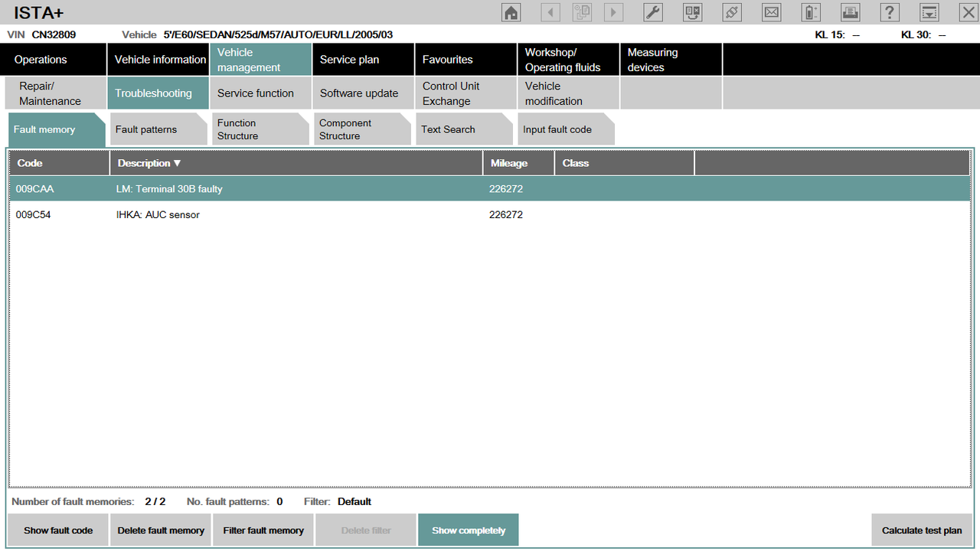Screen dimensions: 980x551
Task: Click the Filter fault memory button
Action: pyautogui.click(x=263, y=530)
